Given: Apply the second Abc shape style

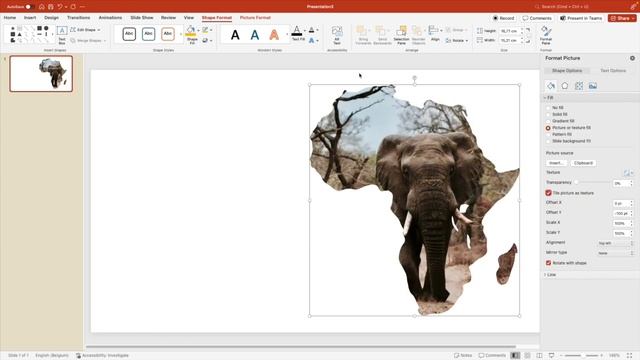Looking at the screenshot, I should coord(149,34).
